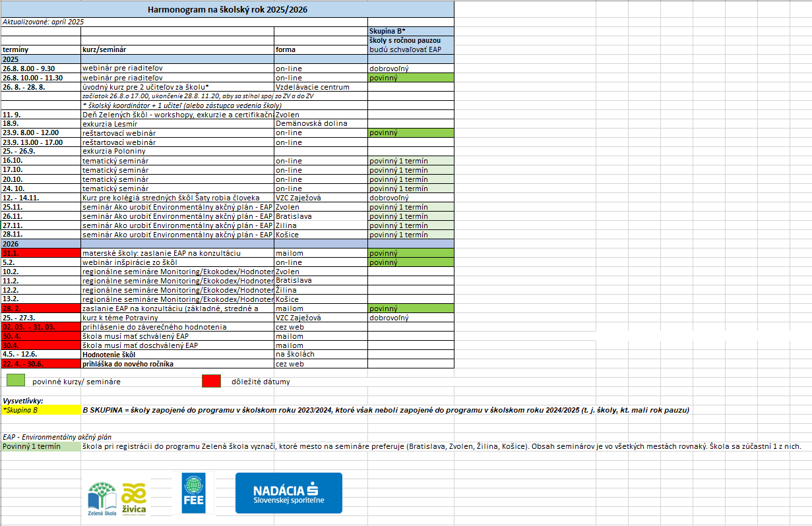This screenshot has width=812, height=526.
Task: Select the red '31.1.' date cell
Action: click(x=40, y=252)
